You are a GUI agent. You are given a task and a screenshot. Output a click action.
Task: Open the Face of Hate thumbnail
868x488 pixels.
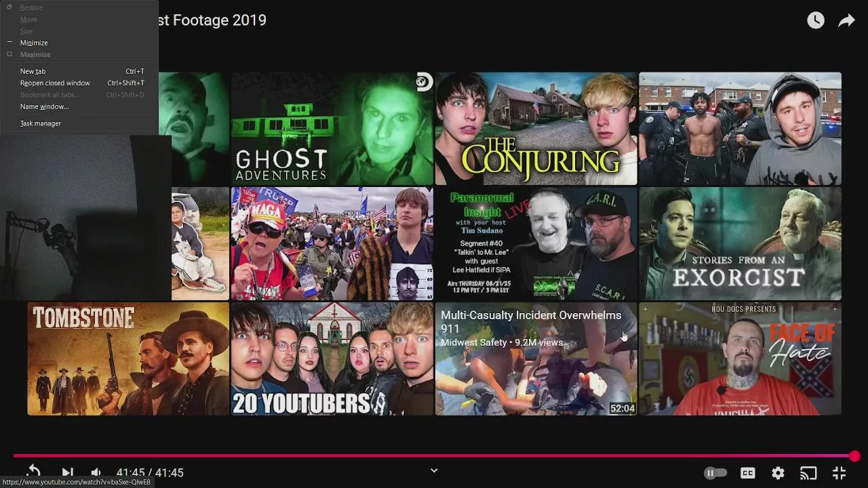(x=740, y=359)
